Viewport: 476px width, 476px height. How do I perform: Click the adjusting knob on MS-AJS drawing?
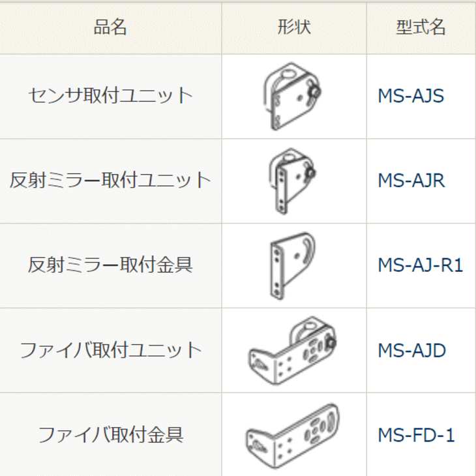coord(315,91)
